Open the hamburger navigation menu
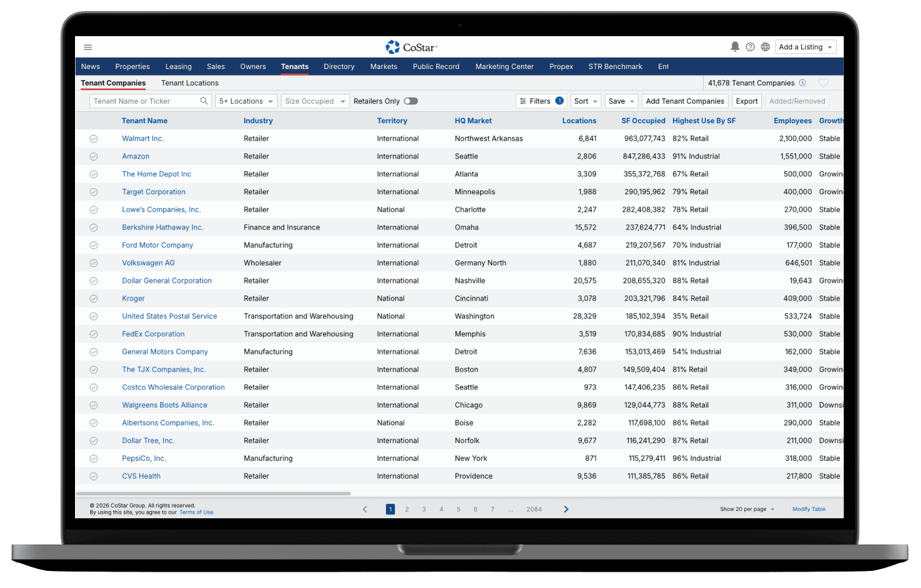This screenshot has height=588, width=921. pos(88,47)
